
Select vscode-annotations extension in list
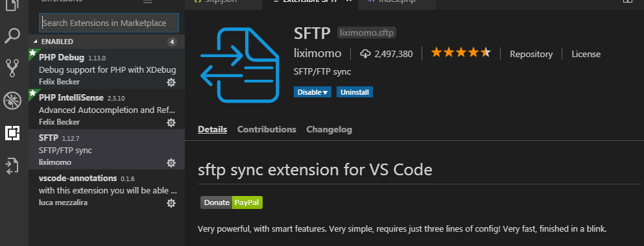(106, 190)
